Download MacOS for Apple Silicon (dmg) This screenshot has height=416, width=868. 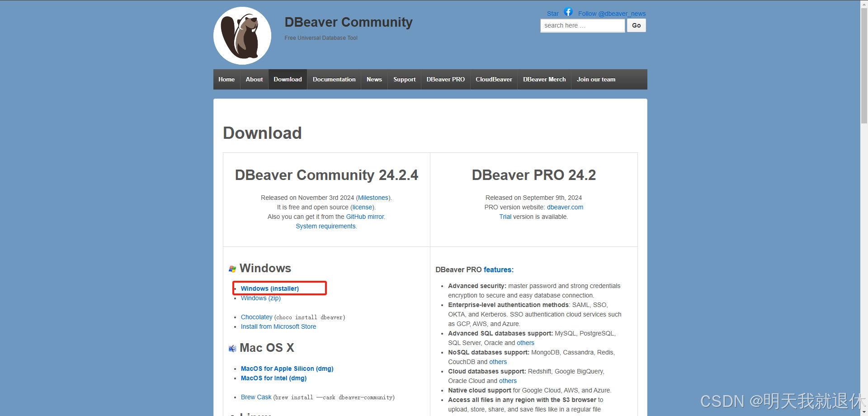click(x=287, y=369)
